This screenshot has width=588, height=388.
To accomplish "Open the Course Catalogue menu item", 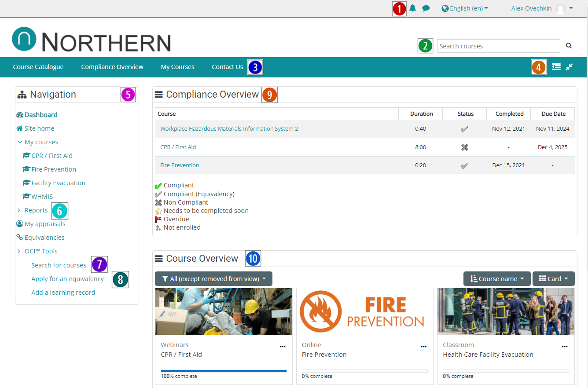I will click(x=38, y=67).
